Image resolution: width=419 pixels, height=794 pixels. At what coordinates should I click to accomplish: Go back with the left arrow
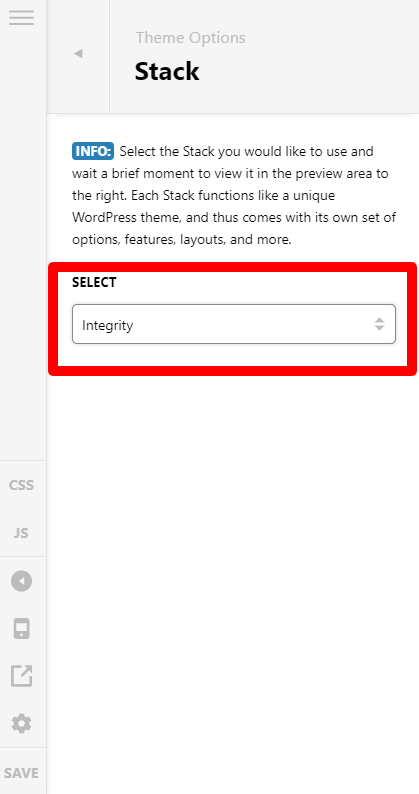(x=78, y=54)
